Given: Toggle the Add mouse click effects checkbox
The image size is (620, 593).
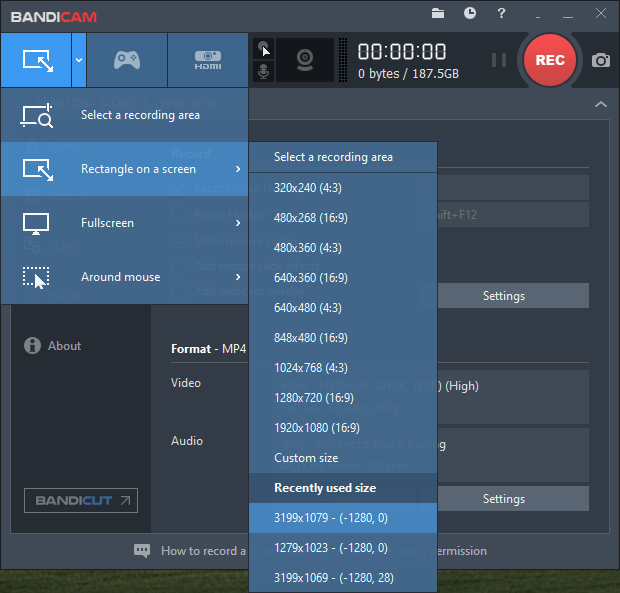Looking at the screenshot, I should point(179,266).
